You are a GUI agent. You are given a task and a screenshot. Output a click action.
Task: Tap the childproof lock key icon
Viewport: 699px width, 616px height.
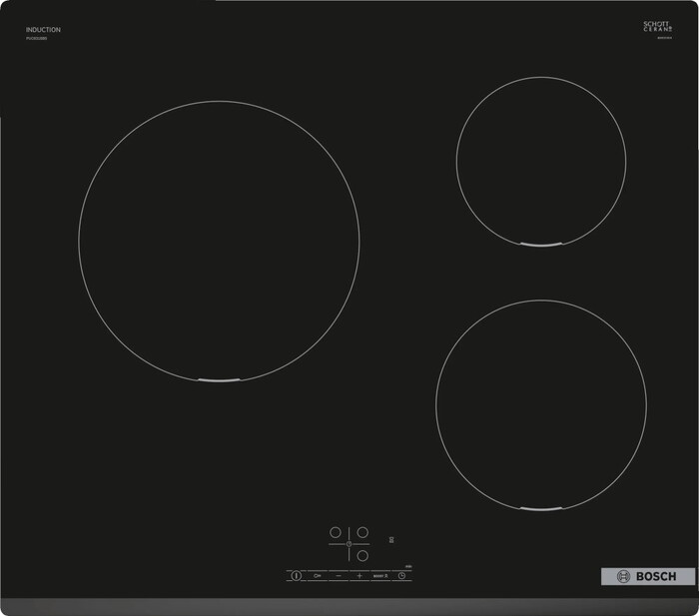pos(317,576)
